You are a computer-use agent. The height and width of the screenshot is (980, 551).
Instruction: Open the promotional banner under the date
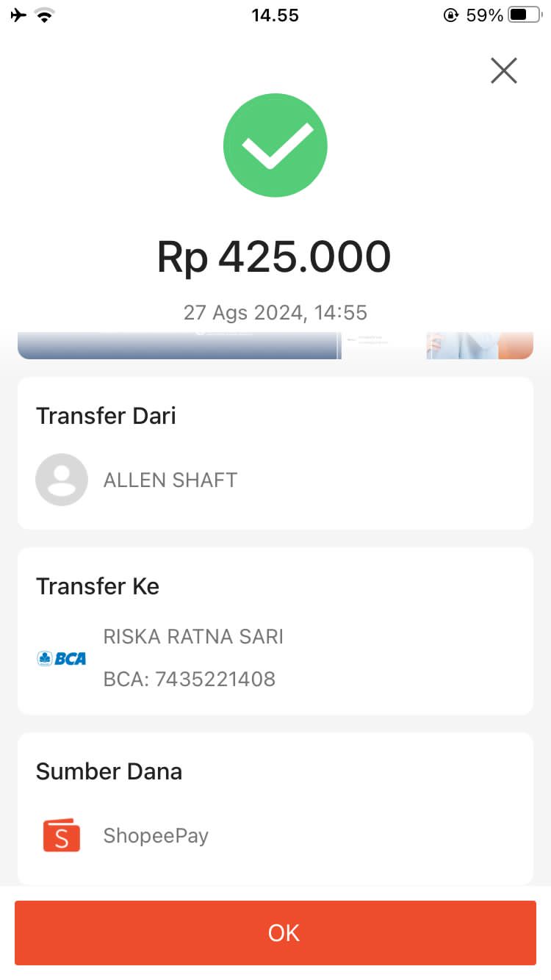275,345
